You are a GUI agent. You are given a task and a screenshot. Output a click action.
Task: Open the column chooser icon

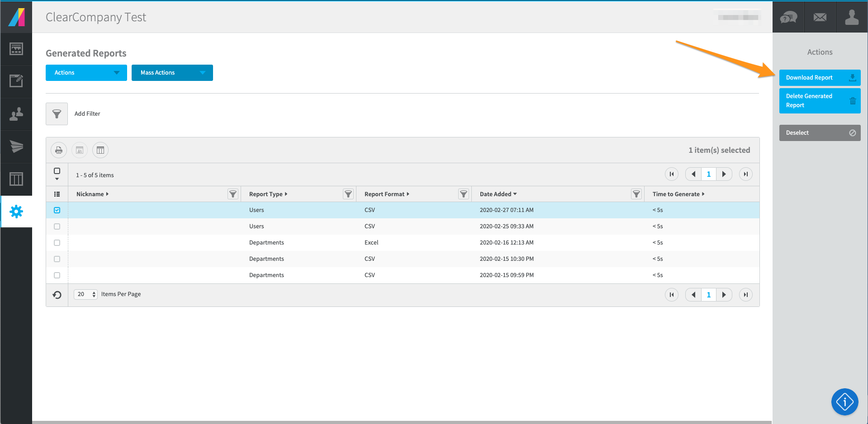coord(100,150)
